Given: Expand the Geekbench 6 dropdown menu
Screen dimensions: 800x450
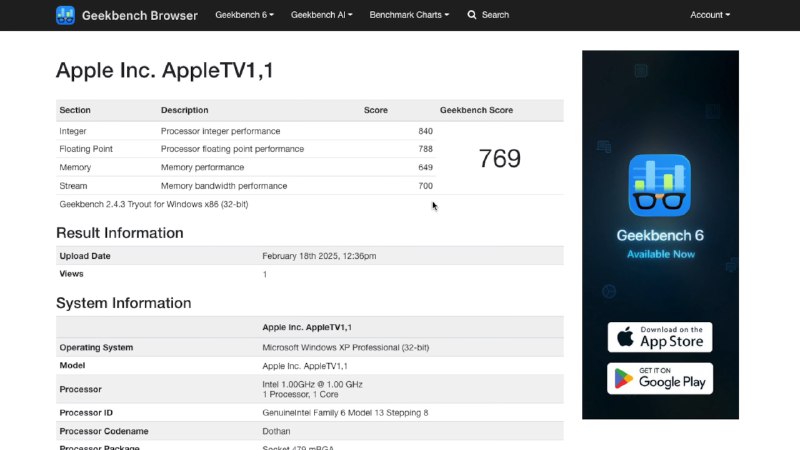Looking at the screenshot, I should pos(244,15).
